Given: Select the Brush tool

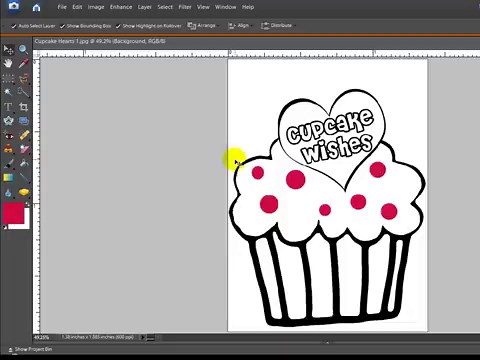Looking at the screenshot, I should click(9, 164).
